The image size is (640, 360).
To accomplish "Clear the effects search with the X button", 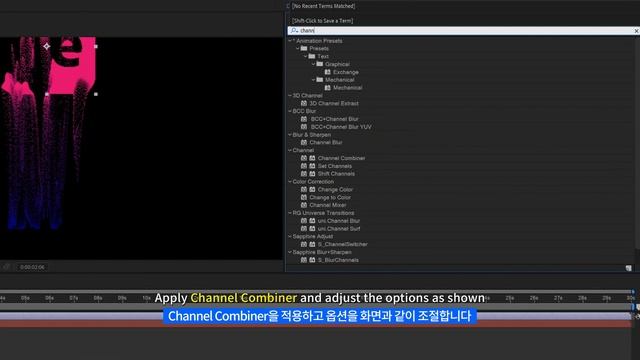I will [x=636, y=31].
